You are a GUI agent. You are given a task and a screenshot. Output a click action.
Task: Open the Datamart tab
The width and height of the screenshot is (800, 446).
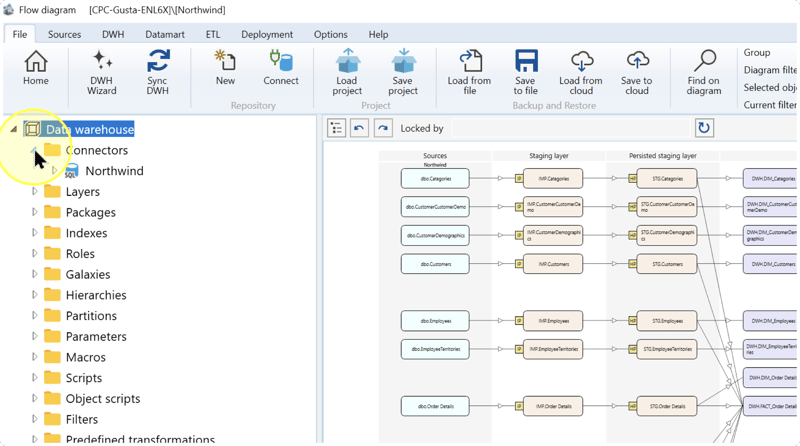165,34
